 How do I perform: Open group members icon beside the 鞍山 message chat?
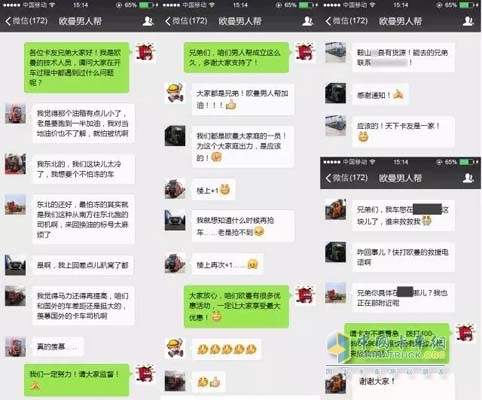(x=468, y=21)
